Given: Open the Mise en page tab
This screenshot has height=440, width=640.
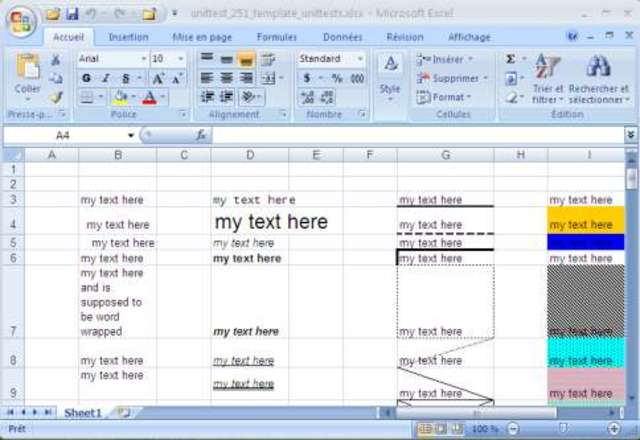Looking at the screenshot, I should coord(202,37).
